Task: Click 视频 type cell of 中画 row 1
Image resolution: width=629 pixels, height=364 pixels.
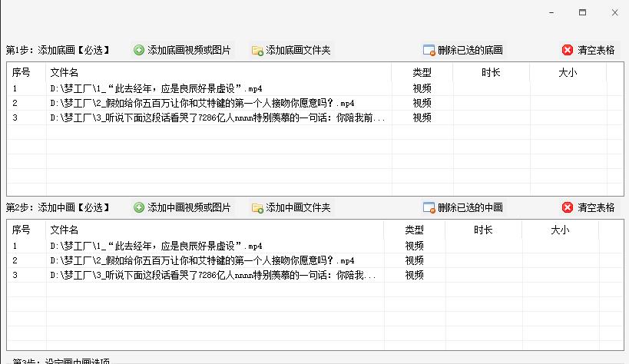Action: click(x=415, y=246)
